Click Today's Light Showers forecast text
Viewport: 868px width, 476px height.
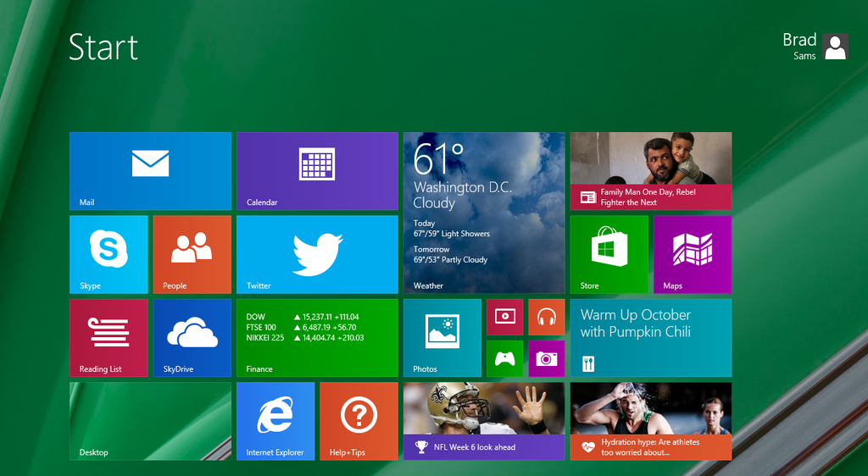[x=452, y=229]
